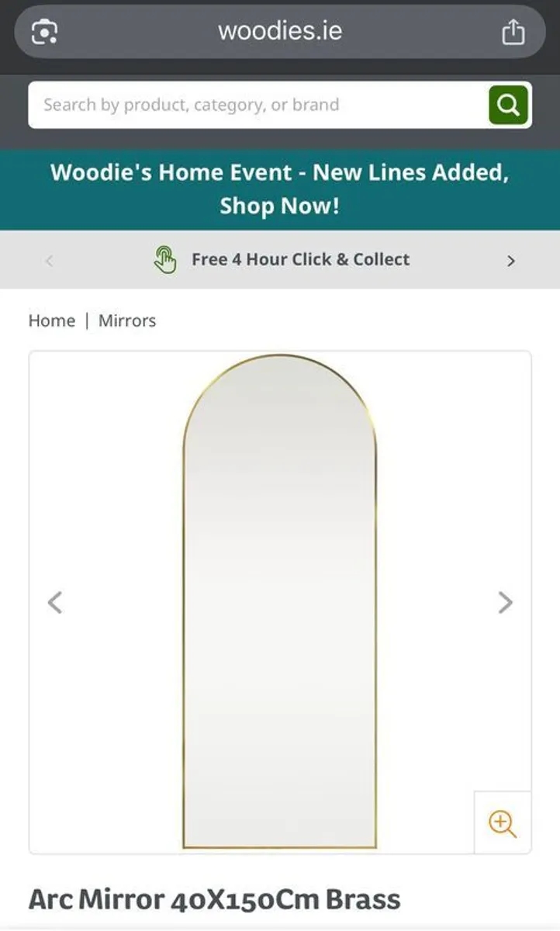
Task: Show the next mirror product image
Action: point(505,602)
